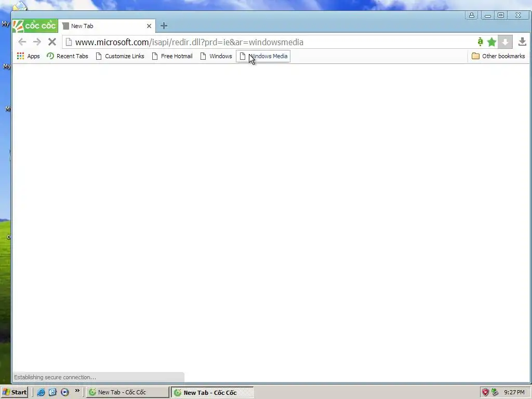Go forward to the next page
The height and width of the screenshot is (399, 532).
[37, 42]
